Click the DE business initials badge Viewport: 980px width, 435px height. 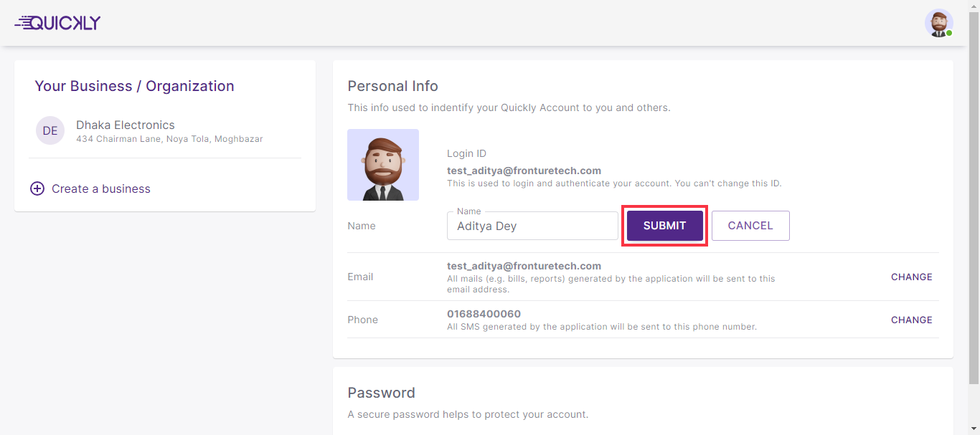pyautogui.click(x=50, y=130)
